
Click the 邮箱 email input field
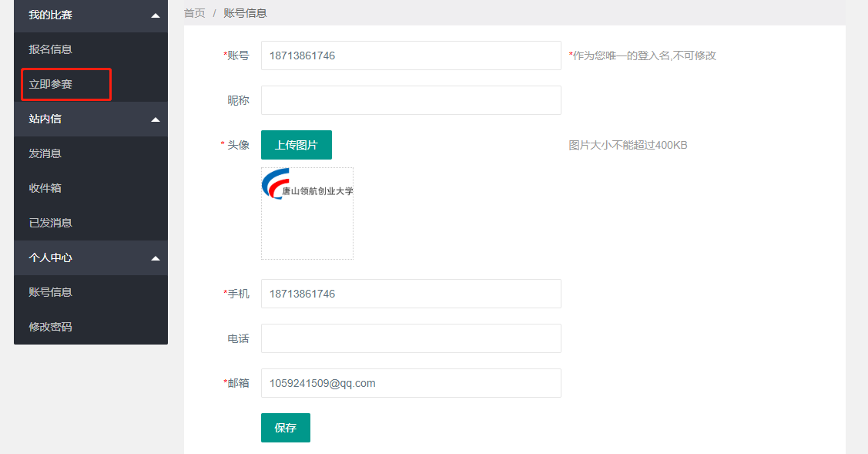[411, 383]
